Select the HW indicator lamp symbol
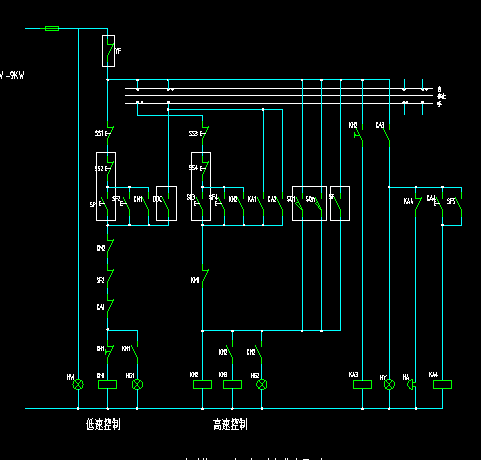The height and width of the screenshot is (460, 481). pyautogui.click(x=78, y=384)
